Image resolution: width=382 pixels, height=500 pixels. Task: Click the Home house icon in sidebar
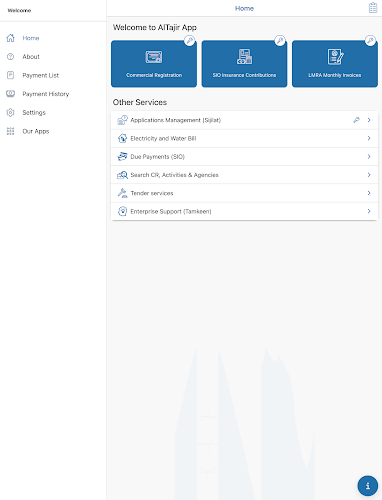[11, 38]
